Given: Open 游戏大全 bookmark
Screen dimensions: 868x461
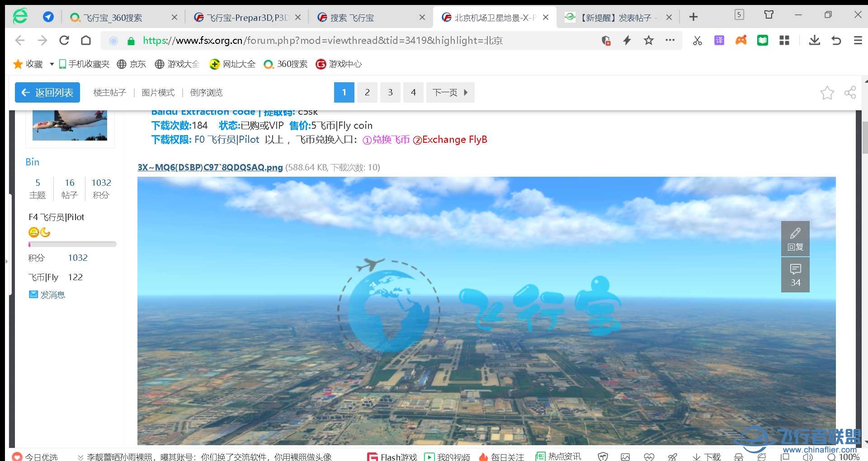Looking at the screenshot, I should tap(177, 64).
